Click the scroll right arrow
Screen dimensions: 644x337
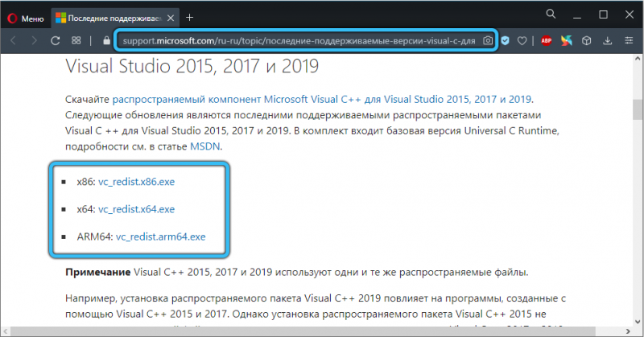pos(628,331)
